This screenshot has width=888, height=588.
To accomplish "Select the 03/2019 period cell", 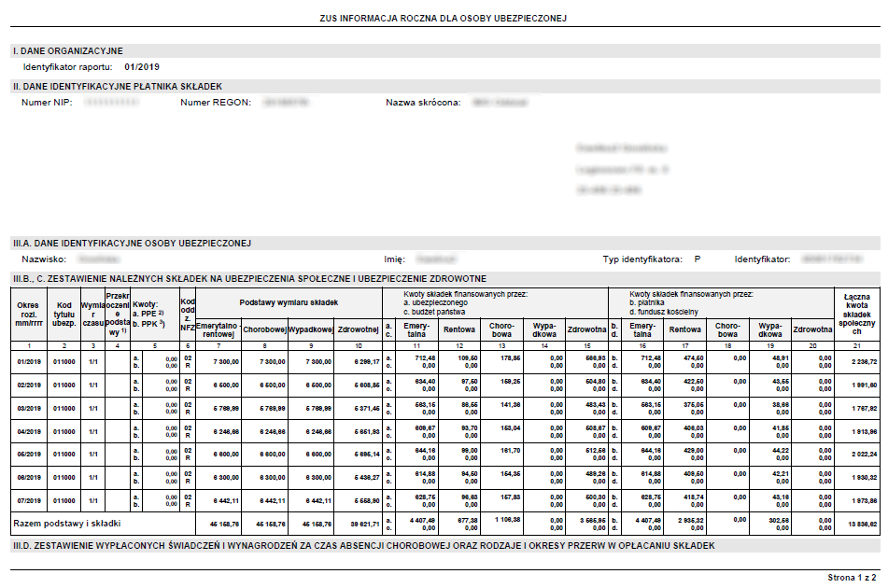I will coord(29,409).
